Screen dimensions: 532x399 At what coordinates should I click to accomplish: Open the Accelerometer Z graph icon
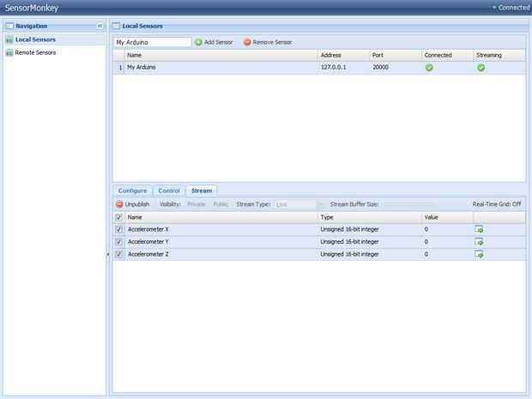click(x=479, y=254)
